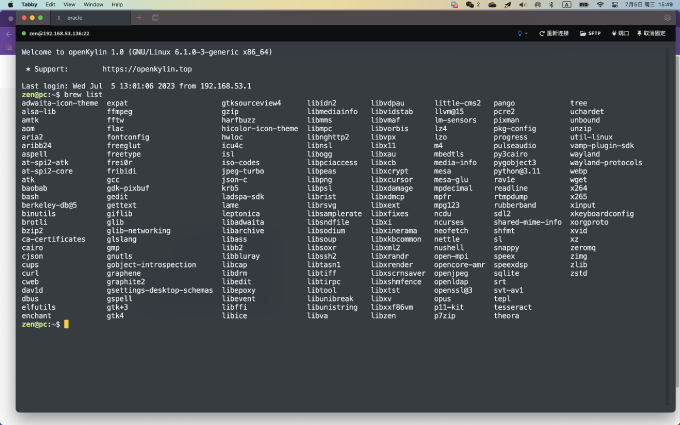This screenshot has width=680, height=425.
Task: Open the Edit menu
Action: [50, 4]
